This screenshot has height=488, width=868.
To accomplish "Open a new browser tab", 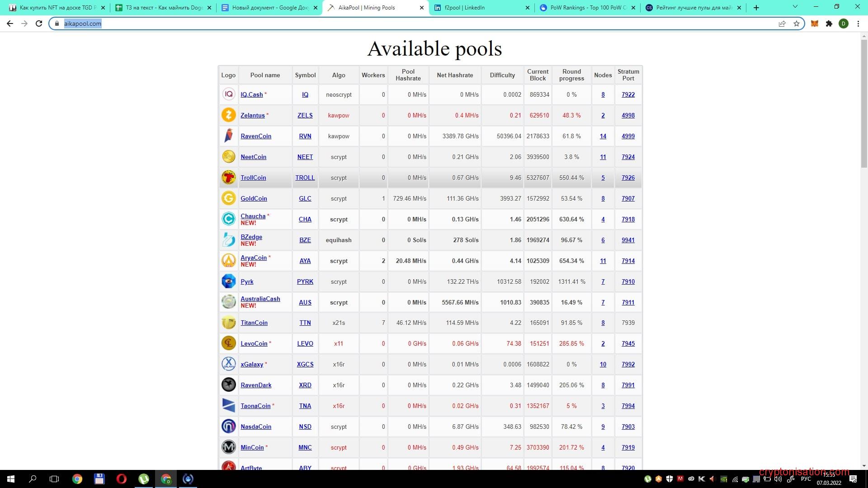I will pyautogui.click(x=756, y=8).
